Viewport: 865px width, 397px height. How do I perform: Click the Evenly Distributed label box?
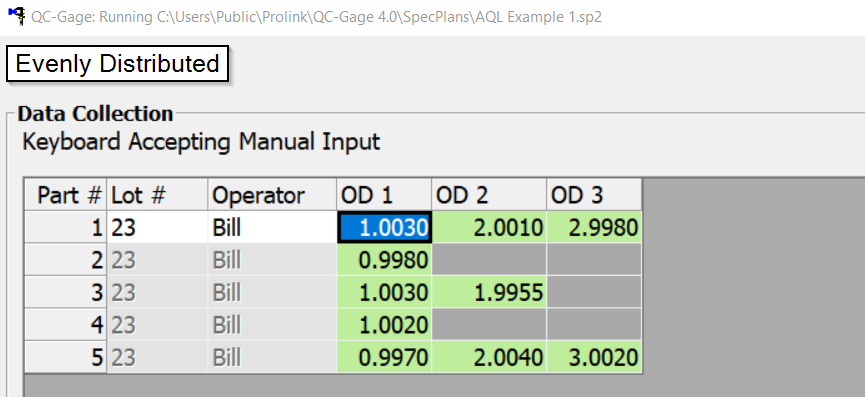coord(118,64)
